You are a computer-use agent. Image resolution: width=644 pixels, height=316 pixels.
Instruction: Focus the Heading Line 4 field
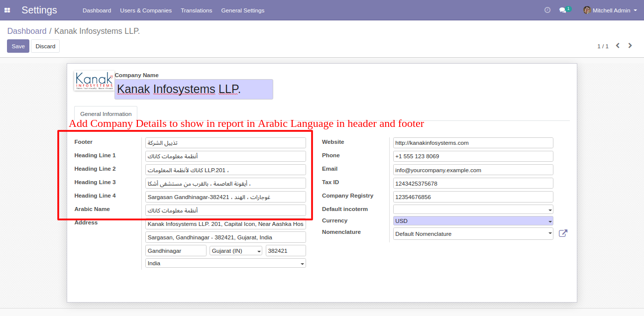[225, 197]
